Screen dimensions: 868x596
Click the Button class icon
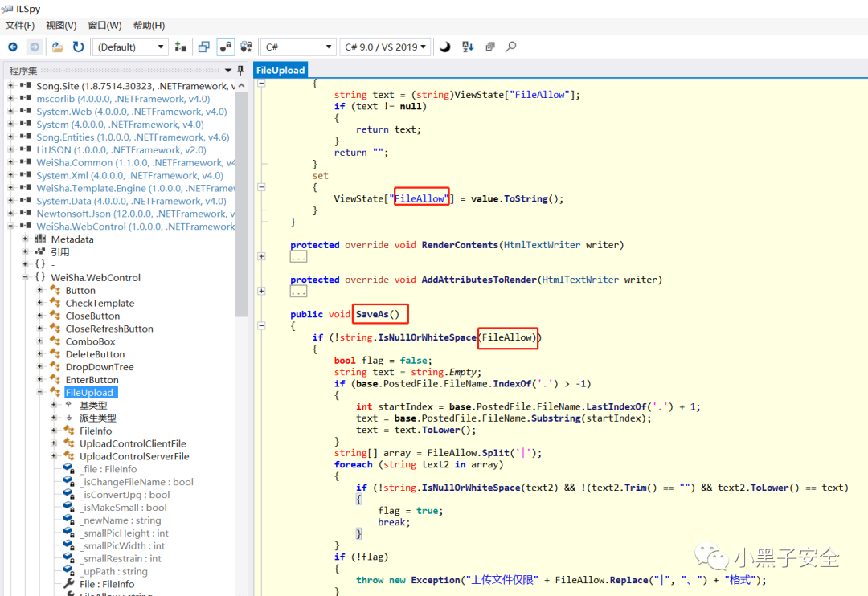coord(55,290)
